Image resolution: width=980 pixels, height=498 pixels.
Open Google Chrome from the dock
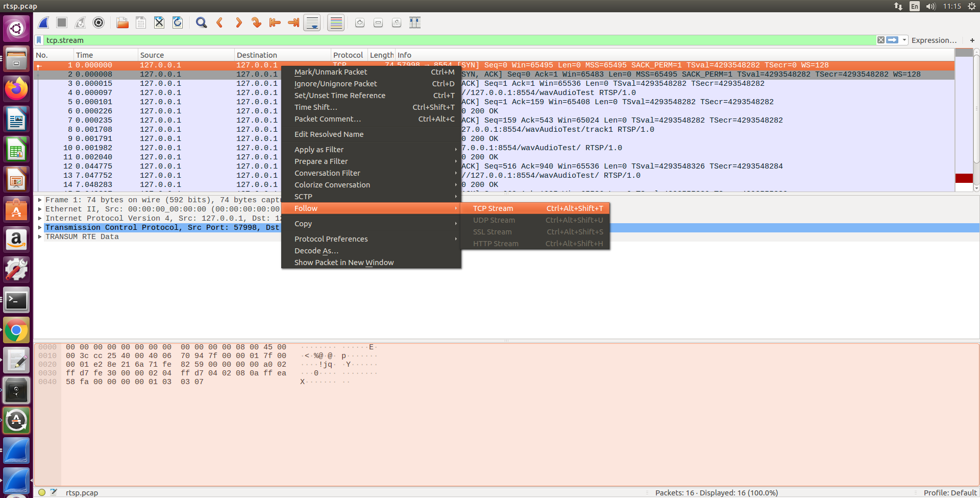16,330
